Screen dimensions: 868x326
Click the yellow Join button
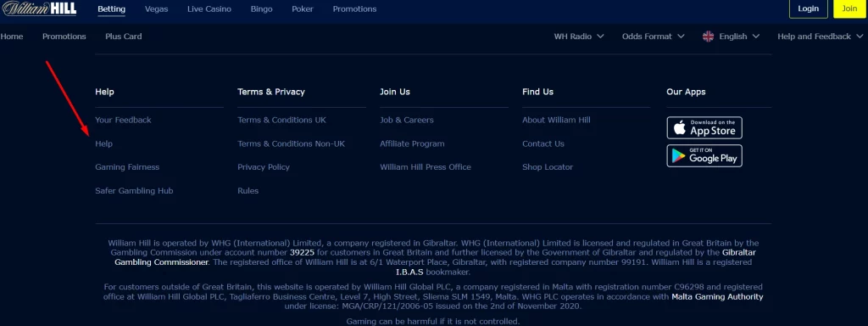click(x=849, y=8)
